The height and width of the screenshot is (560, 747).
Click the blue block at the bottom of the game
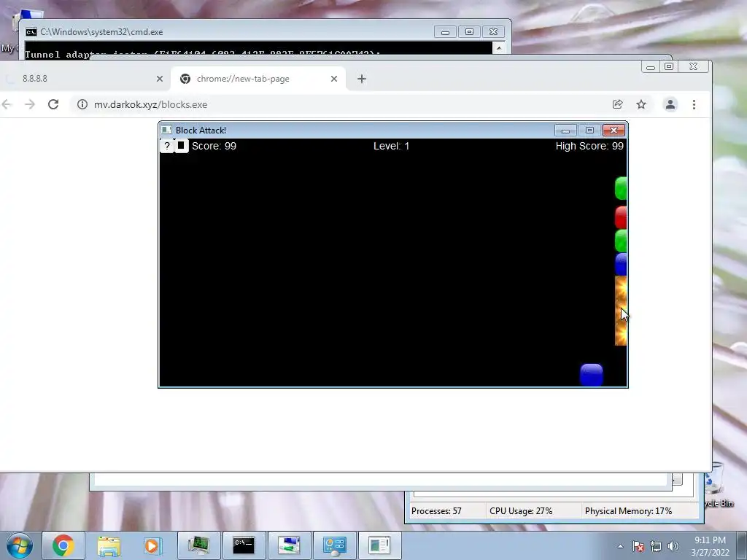592,374
